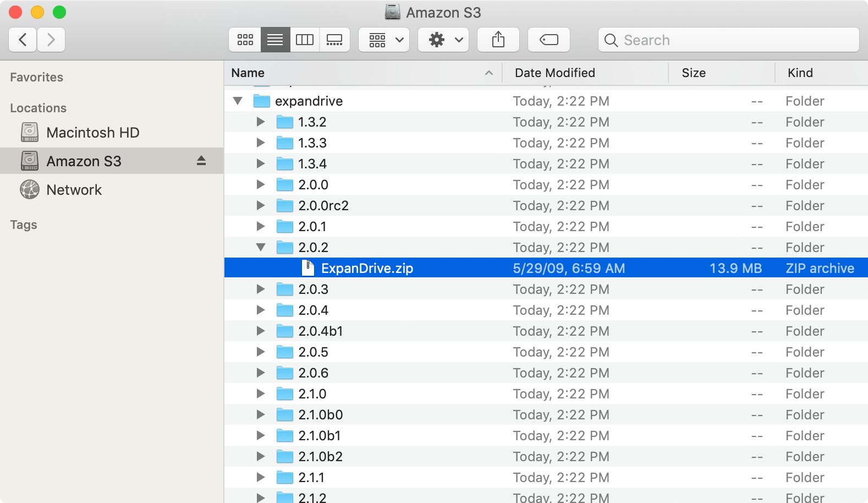The height and width of the screenshot is (503, 868).
Task: Expand the 2.0.3 folder
Action: coord(261,289)
